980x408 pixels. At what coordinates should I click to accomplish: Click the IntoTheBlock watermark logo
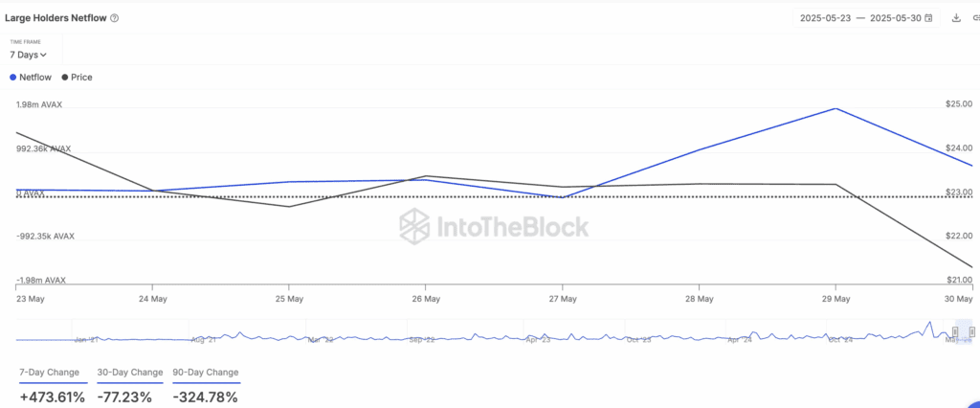click(x=414, y=227)
